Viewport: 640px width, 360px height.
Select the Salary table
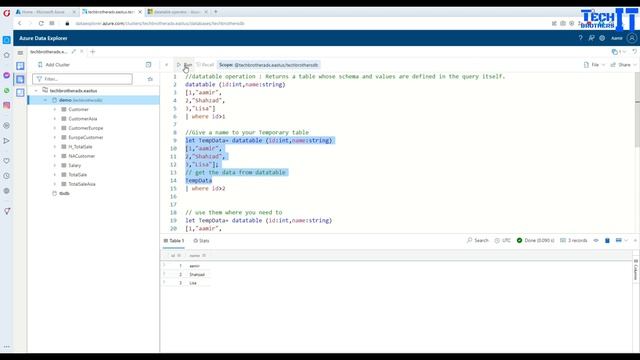[75, 165]
